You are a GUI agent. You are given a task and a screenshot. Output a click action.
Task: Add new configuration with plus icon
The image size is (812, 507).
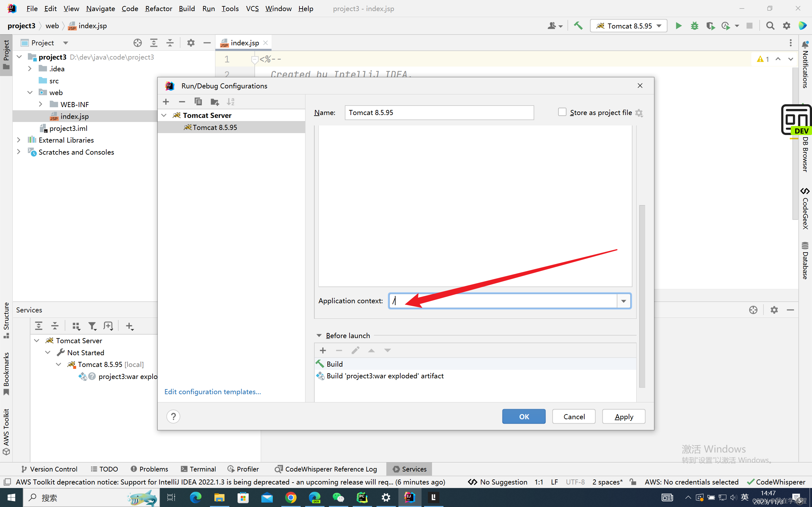pos(166,102)
